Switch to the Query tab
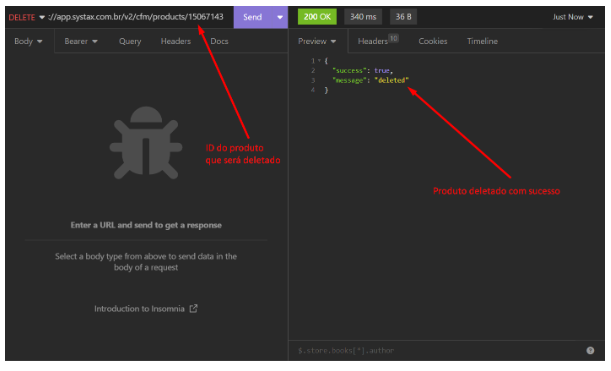This screenshot has width=611, height=371. tap(130, 41)
